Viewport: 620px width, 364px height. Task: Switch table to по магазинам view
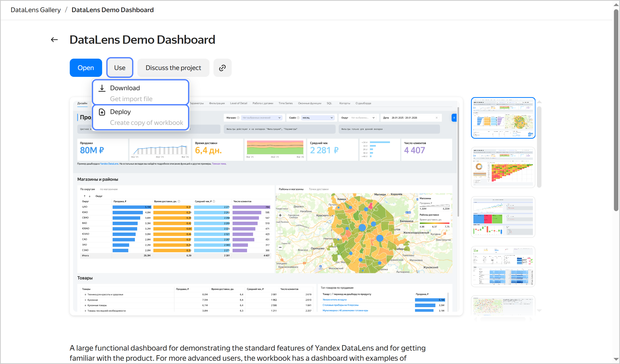[x=109, y=189]
